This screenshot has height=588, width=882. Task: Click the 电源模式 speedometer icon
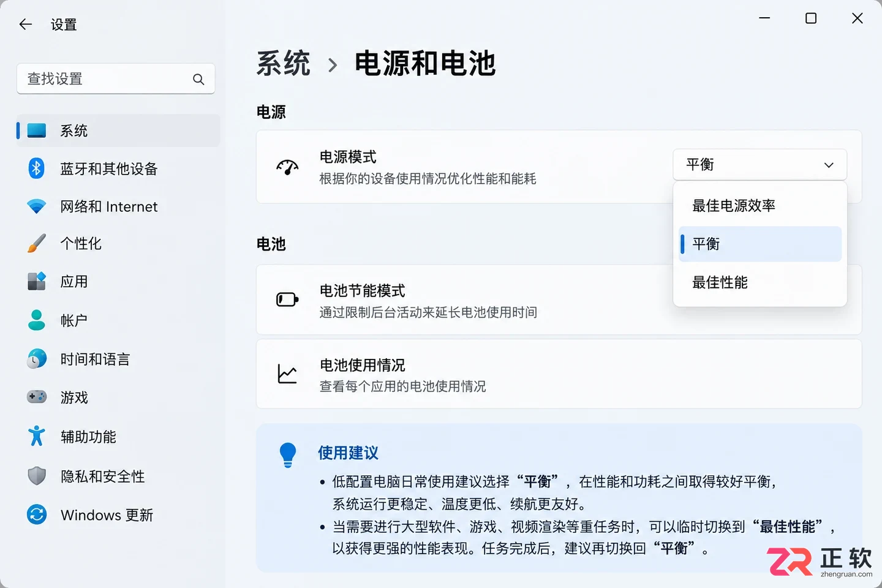pos(287,167)
